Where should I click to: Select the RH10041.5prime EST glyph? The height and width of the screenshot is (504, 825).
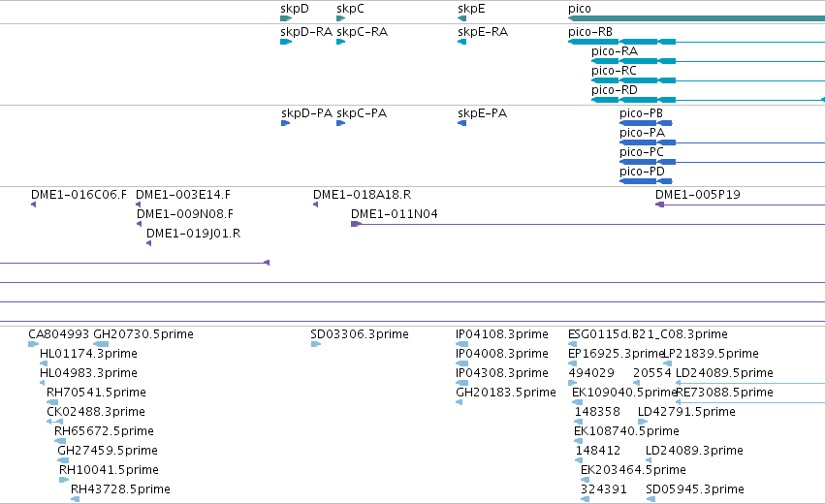[64, 480]
